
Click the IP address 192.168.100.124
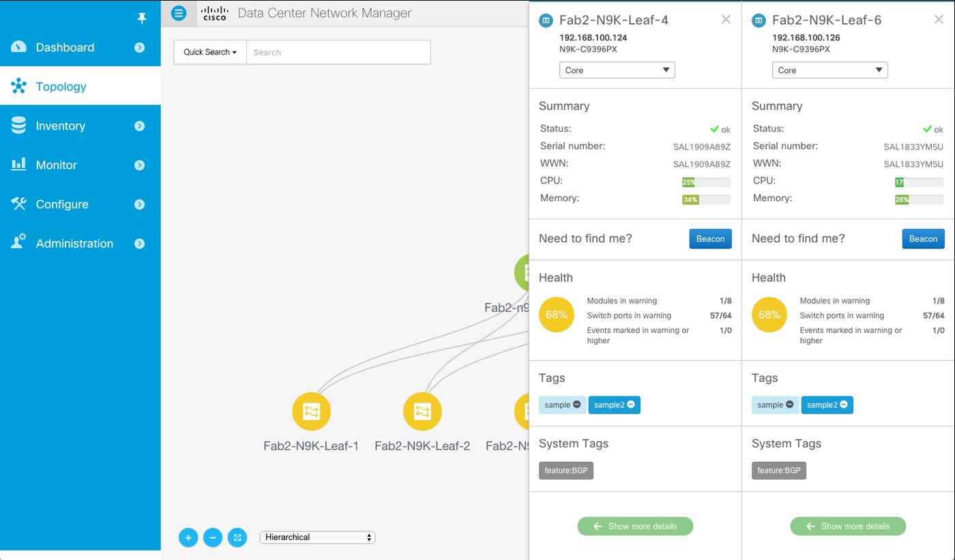[593, 38]
